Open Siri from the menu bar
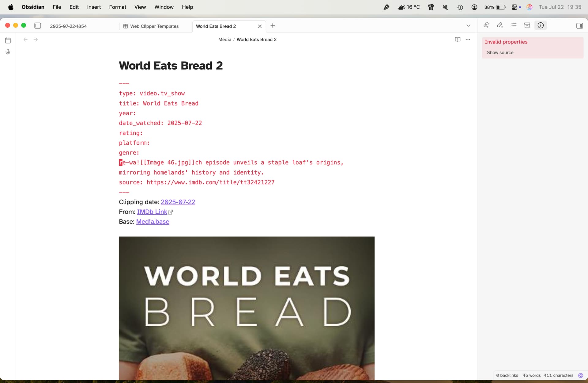This screenshot has width=588, height=383. pos(530,7)
